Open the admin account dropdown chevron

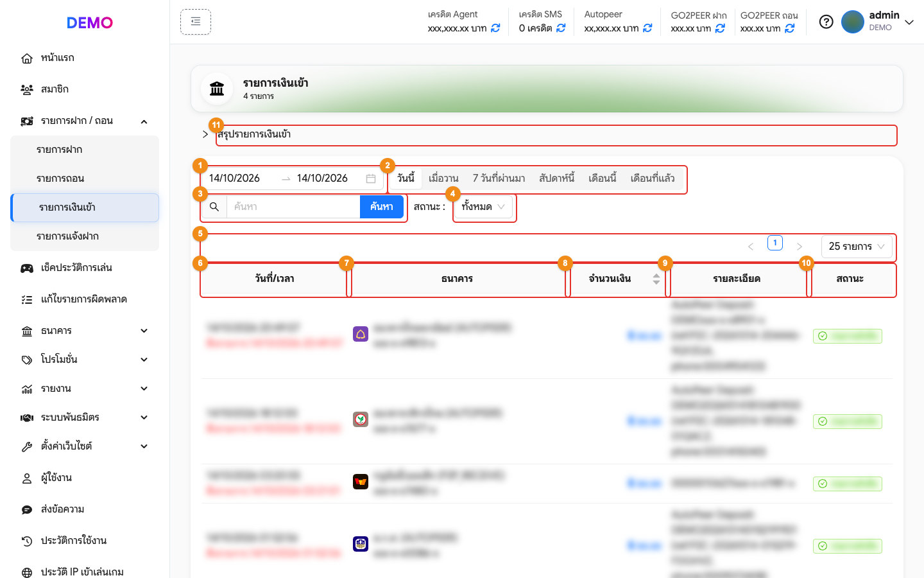click(909, 22)
